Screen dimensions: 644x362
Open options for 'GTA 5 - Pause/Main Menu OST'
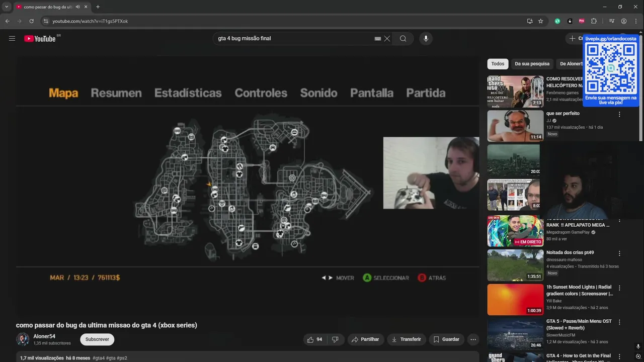click(619, 322)
